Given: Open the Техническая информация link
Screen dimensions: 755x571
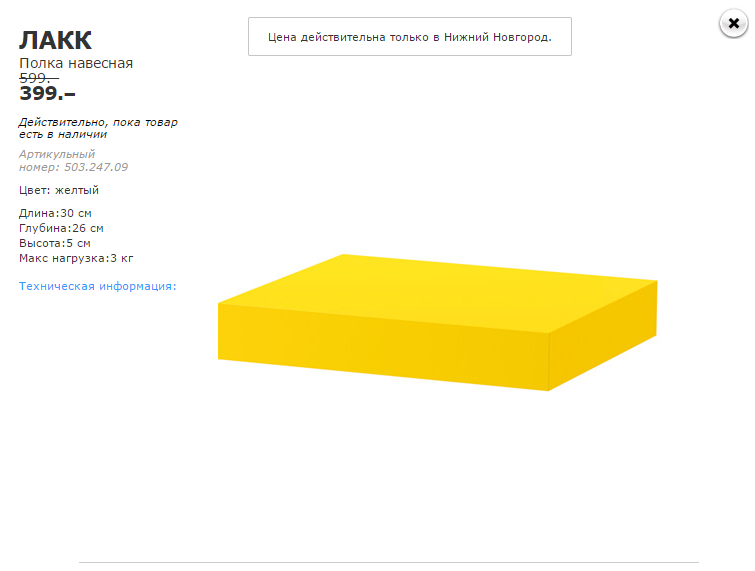Looking at the screenshot, I should [x=97, y=286].
